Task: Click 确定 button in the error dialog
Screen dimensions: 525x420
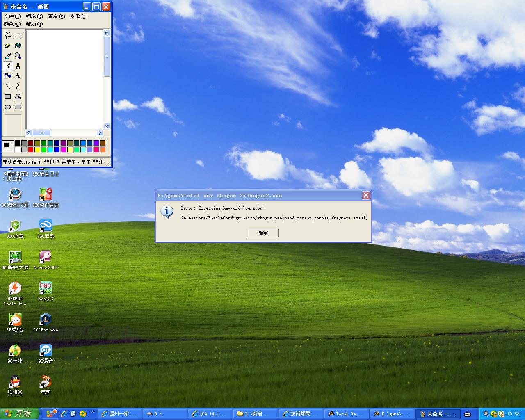Action: tap(263, 233)
